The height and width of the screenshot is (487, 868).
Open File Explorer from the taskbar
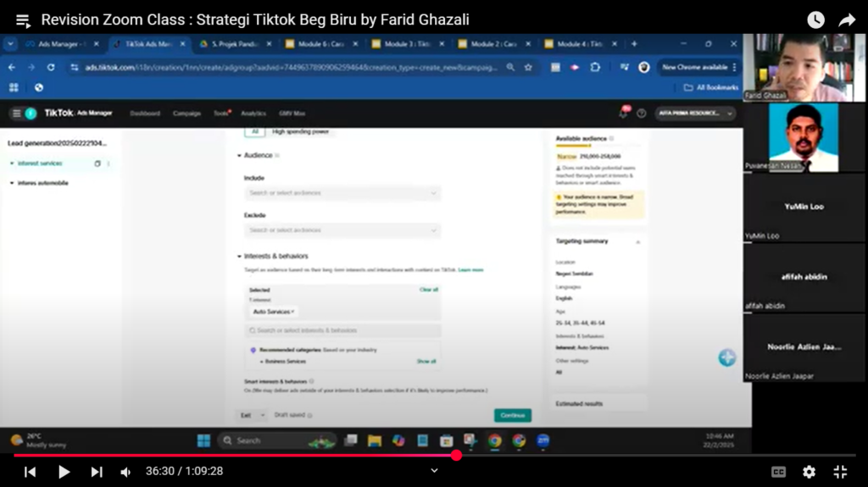tap(374, 440)
